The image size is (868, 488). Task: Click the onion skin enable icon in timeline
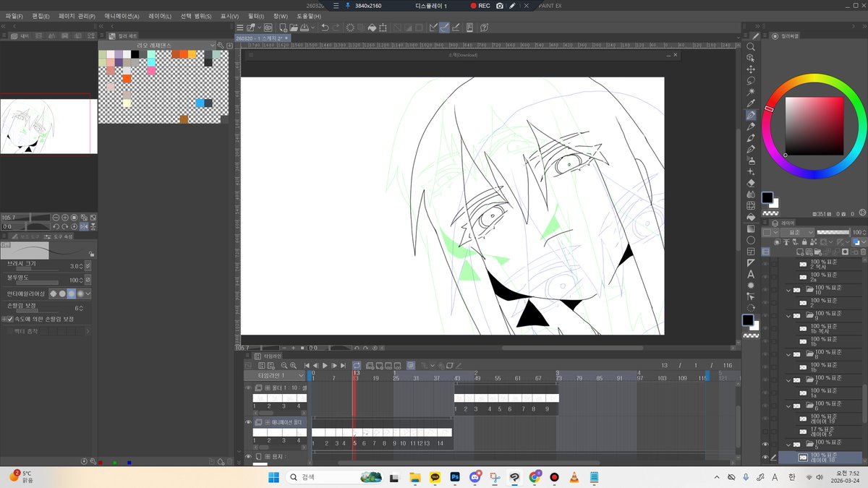(x=411, y=366)
